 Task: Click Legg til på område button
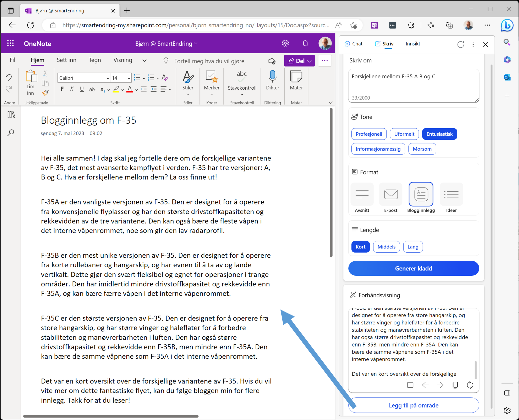(x=413, y=405)
